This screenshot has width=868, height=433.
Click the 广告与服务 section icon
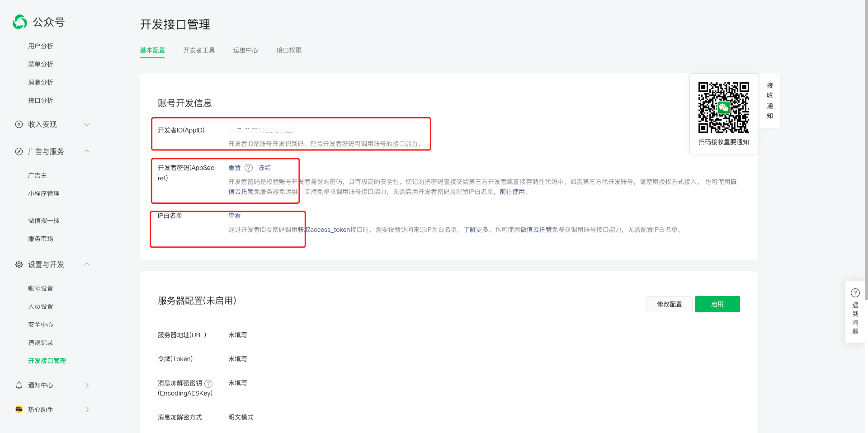[19, 151]
